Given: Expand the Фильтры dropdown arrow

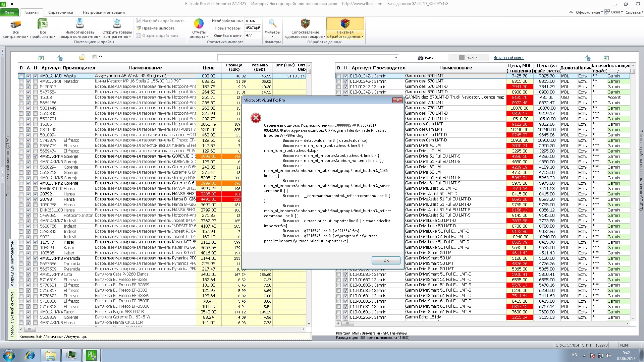Looking at the screenshot, I should coord(272,37).
